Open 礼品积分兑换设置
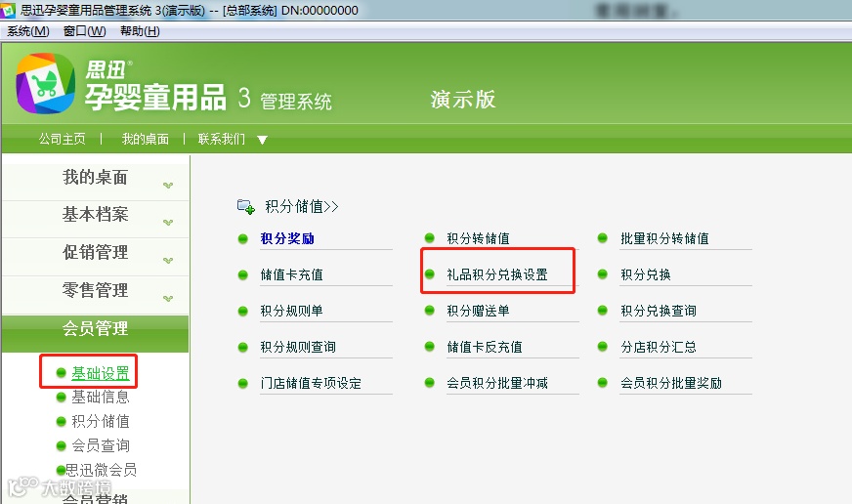The image size is (852, 504). tap(497, 274)
